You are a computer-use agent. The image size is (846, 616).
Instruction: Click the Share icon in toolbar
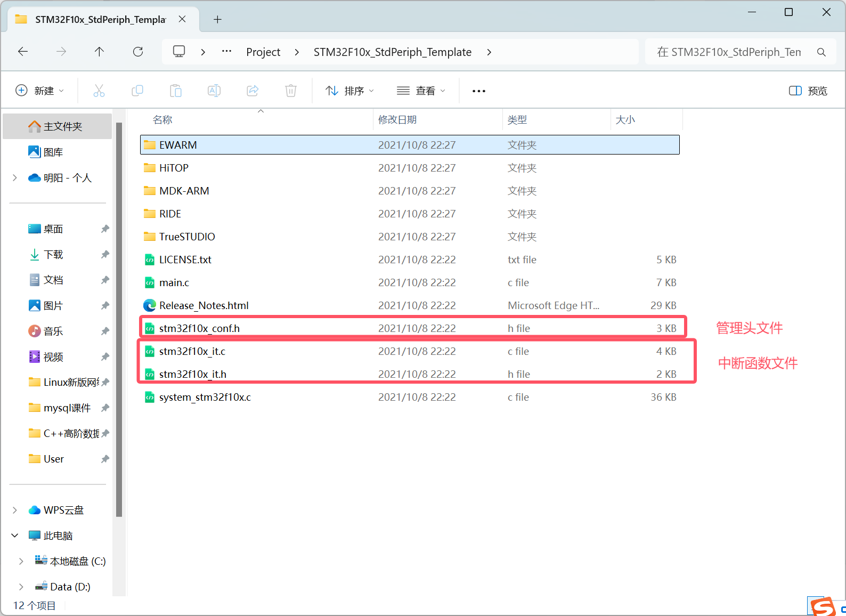pyautogui.click(x=253, y=91)
